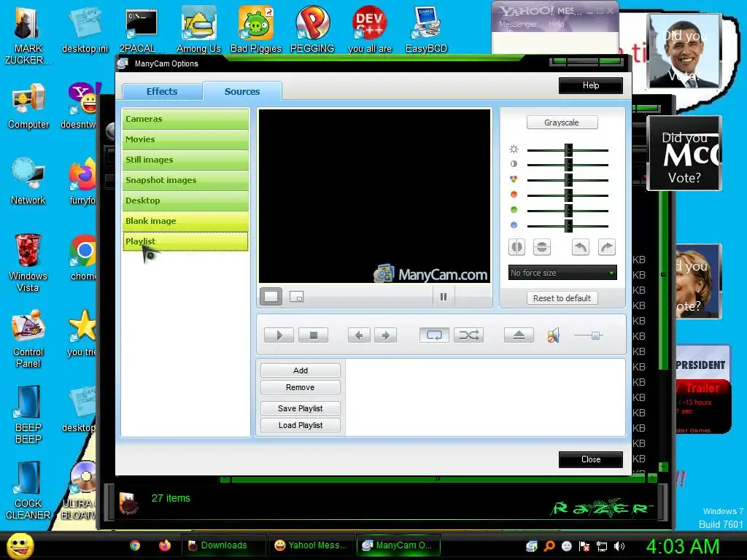The image size is (747, 560).
Task: Select picture-in-picture preview mode
Action: coord(296,297)
